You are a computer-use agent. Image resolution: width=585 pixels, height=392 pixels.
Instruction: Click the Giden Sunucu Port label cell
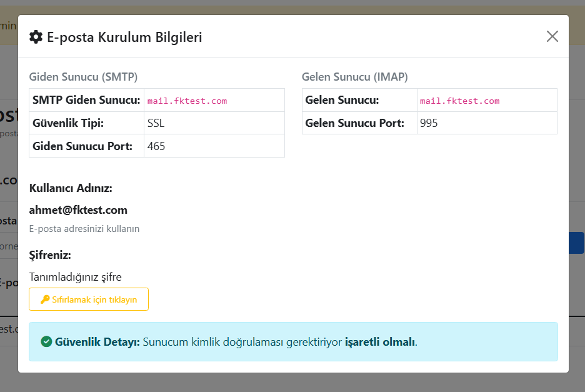tap(82, 146)
